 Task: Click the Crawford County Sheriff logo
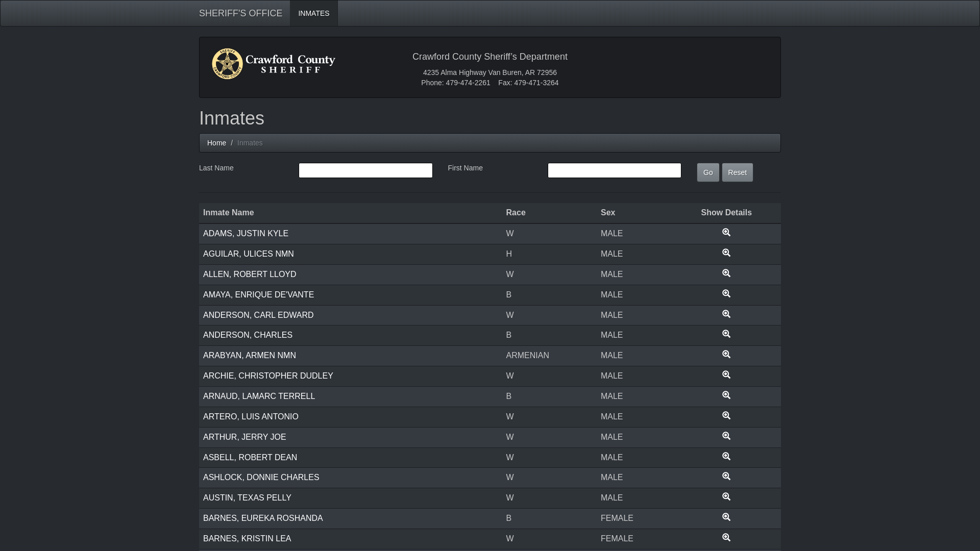click(274, 64)
